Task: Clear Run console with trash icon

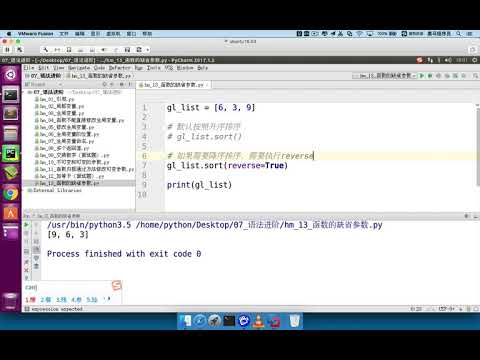Action: click(x=36, y=266)
